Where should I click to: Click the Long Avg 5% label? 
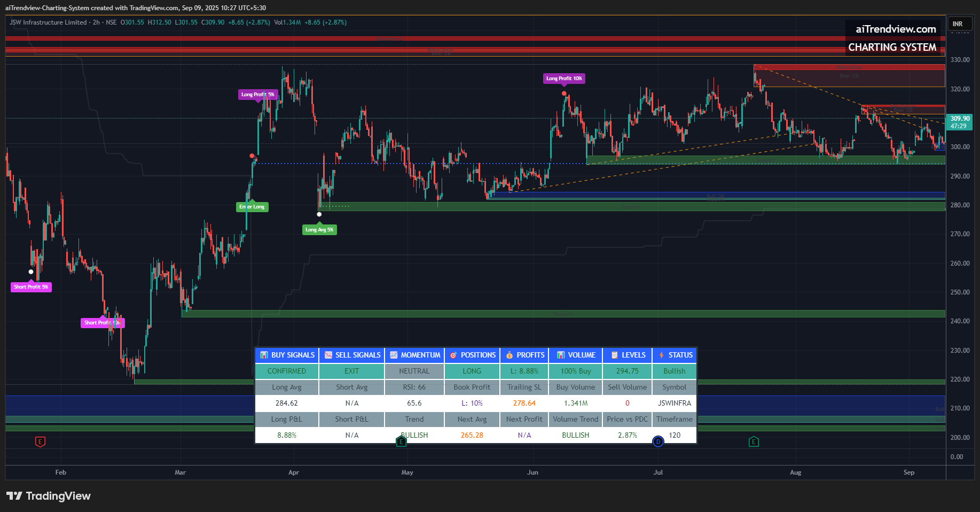pyautogui.click(x=319, y=230)
